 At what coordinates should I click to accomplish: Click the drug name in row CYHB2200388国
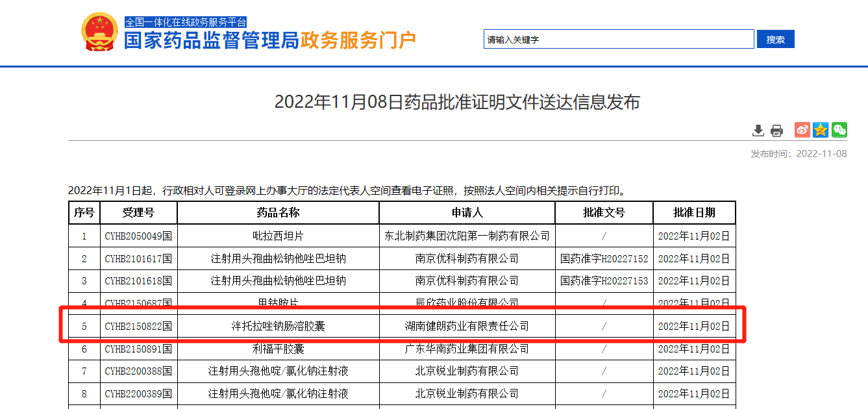click(x=278, y=371)
